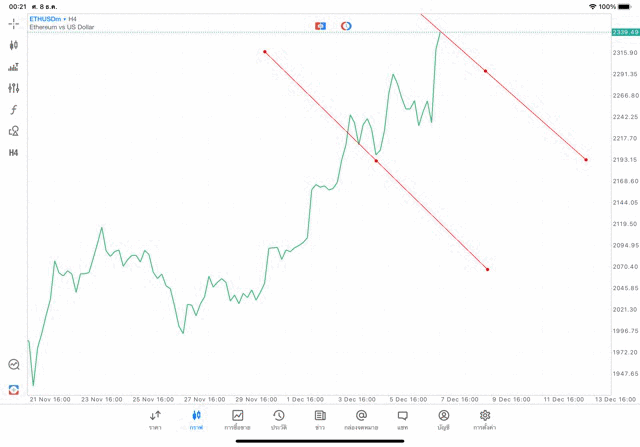
Task: Open the บัญชี (Accounts) tab
Action: (443, 420)
